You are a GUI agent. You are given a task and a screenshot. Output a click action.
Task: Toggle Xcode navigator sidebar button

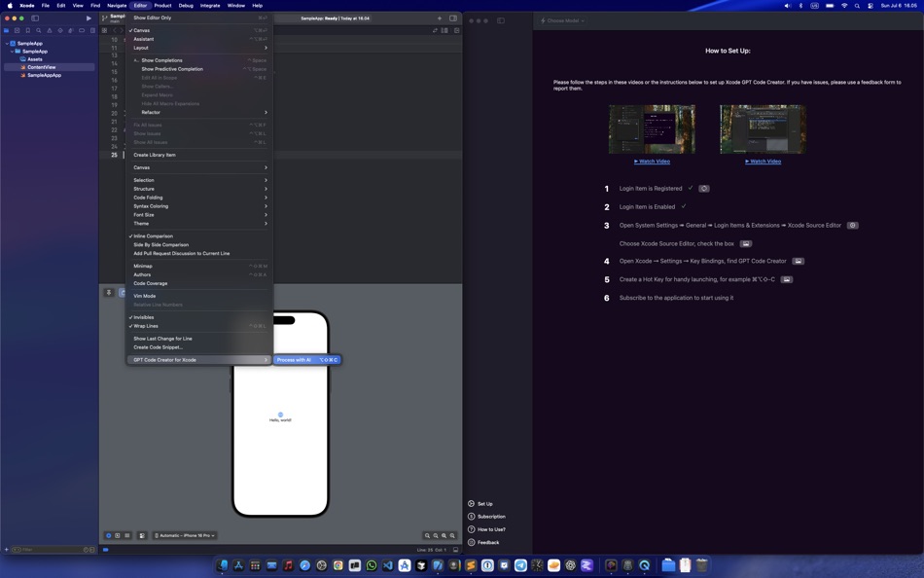pos(35,18)
